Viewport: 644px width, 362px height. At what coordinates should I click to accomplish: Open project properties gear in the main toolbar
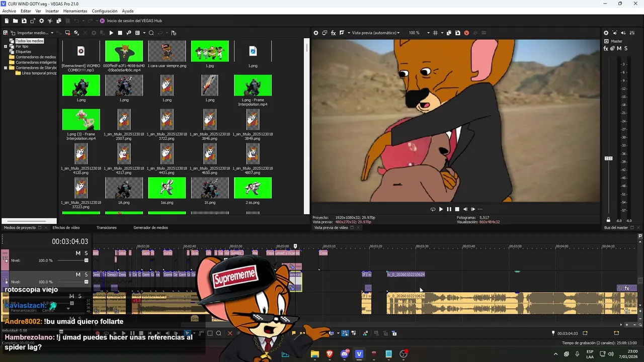(x=41, y=21)
